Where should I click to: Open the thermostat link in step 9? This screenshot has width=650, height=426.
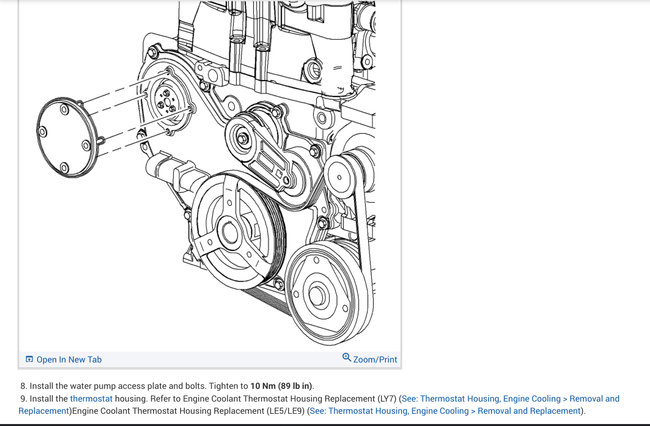[x=91, y=399]
